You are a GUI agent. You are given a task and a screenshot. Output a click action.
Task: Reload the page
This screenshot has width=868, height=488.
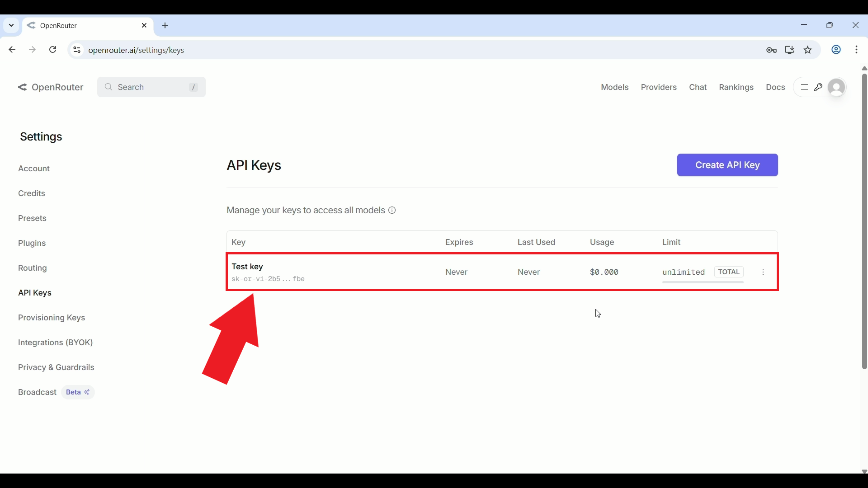tap(52, 50)
